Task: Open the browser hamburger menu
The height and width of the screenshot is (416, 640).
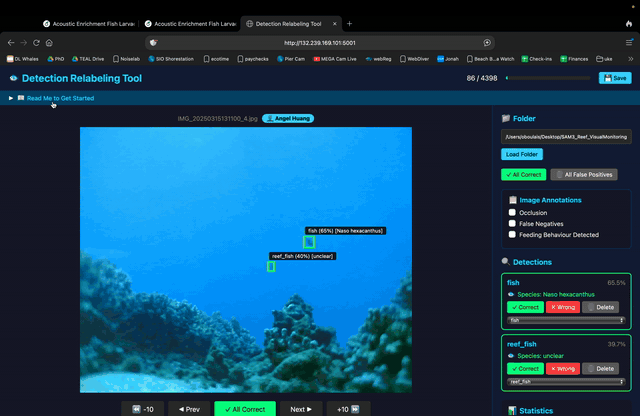Action: coord(629,42)
